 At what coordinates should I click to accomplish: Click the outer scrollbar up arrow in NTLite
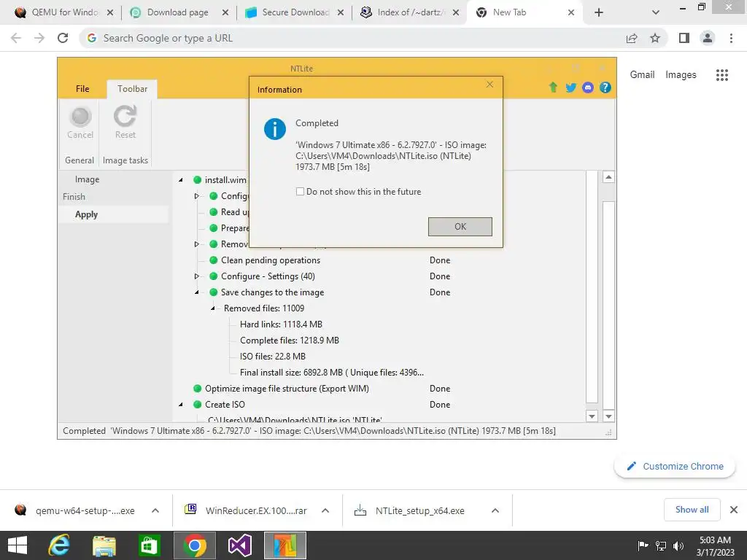pos(608,177)
